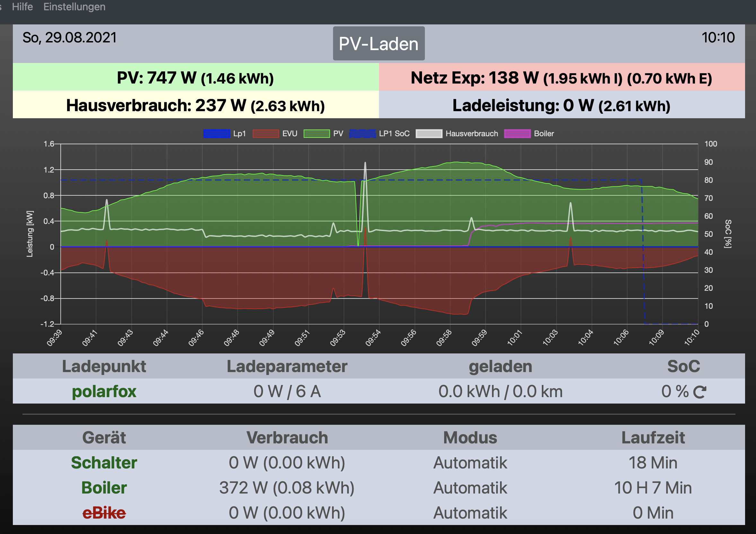Screen dimensions: 756x534
Task: Hide the EVU dataset via the legend
Action: [x=265, y=133]
